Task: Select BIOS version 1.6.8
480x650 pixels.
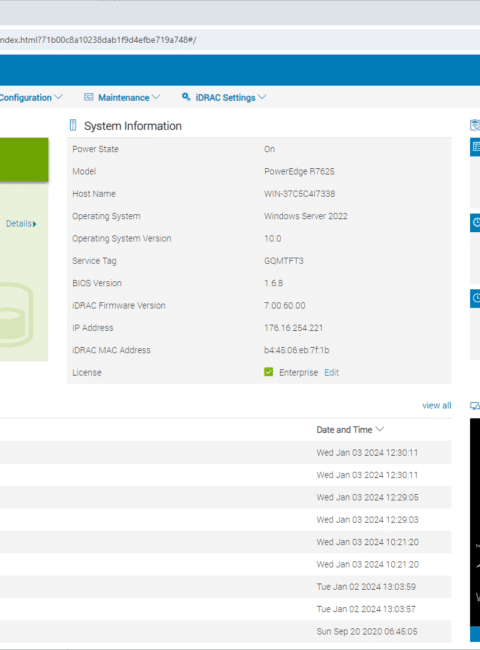Action: tap(273, 283)
